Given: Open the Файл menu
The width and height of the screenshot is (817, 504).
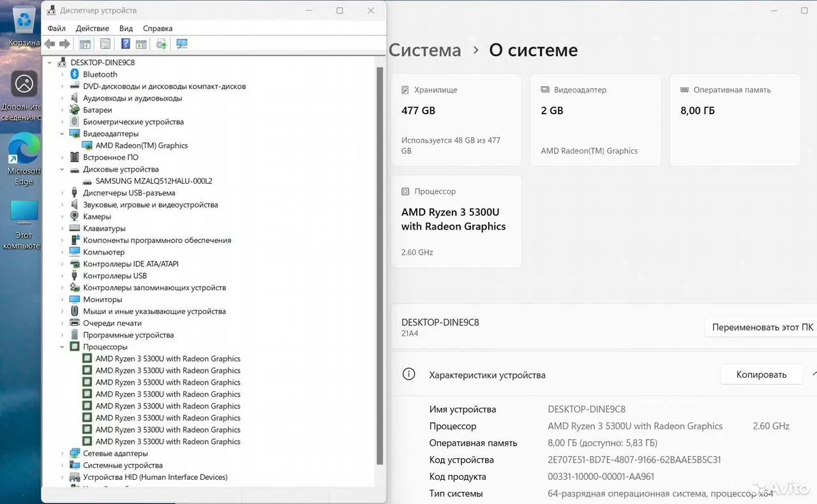Looking at the screenshot, I should [56, 28].
